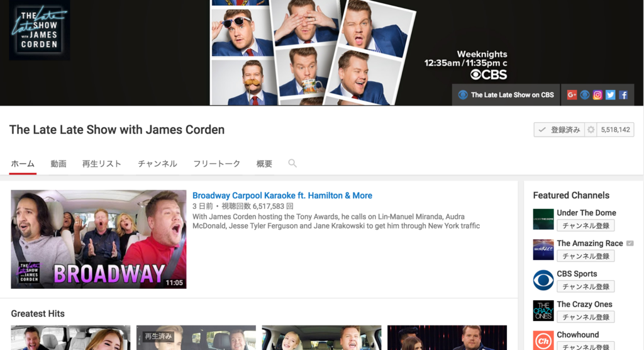The image size is (644, 350).
Task: Open fourth Greatest Hits stage thumbnail
Action: coord(447,337)
